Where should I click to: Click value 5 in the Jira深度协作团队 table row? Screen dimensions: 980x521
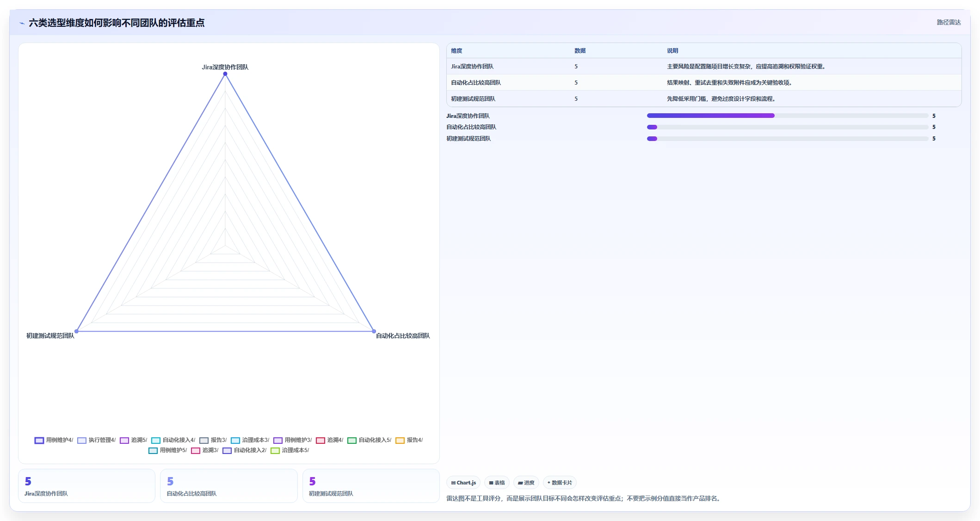click(x=576, y=67)
